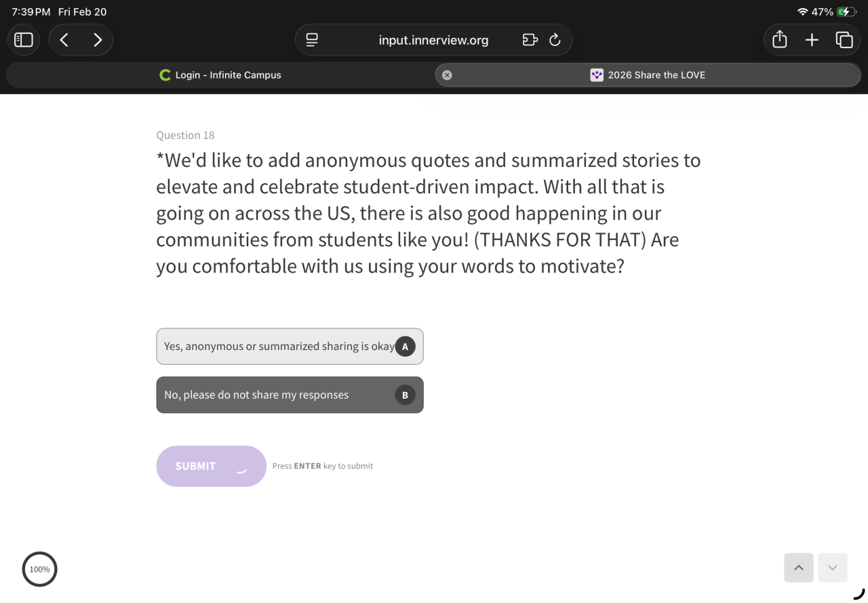The height and width of the screenshot is (603, 868).
Task: Open the page reader menu icon
Action: pyautogui.click(x=312, y=40)
